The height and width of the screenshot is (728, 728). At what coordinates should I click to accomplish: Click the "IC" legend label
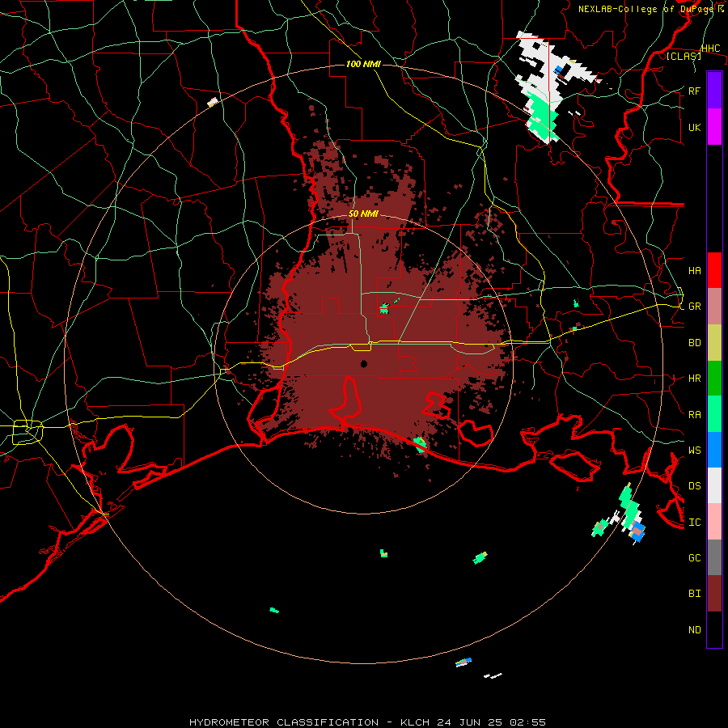[x=694, y=523]
